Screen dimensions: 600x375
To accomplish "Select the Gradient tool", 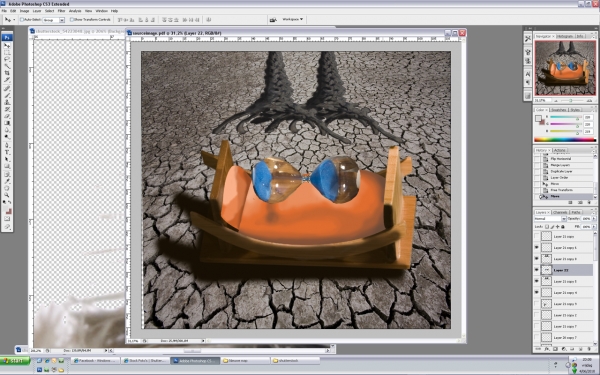I will (7, 123).
